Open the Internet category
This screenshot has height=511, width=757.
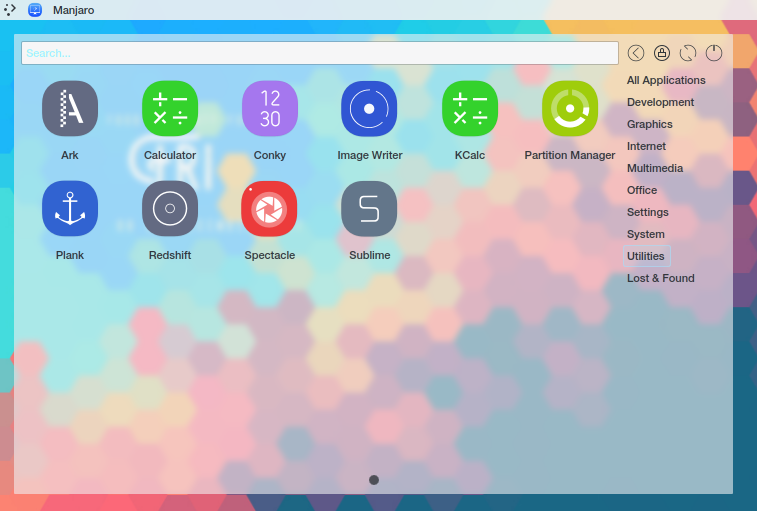[646, 146]
